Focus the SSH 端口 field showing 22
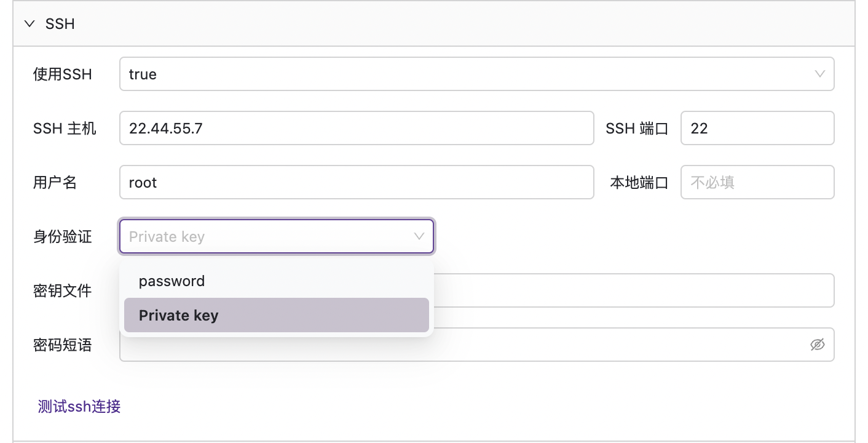The image size is (868, 443). (757, 128)
